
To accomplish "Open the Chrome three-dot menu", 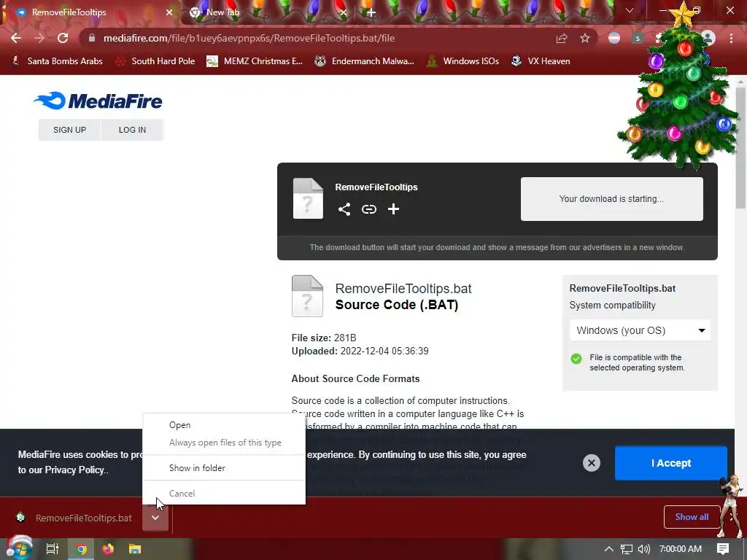I will tap(731, 38).
